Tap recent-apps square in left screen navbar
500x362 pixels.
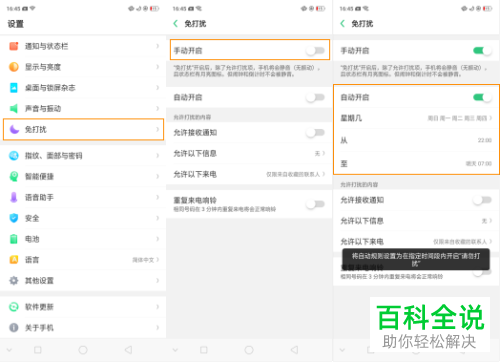pos(38,350)
